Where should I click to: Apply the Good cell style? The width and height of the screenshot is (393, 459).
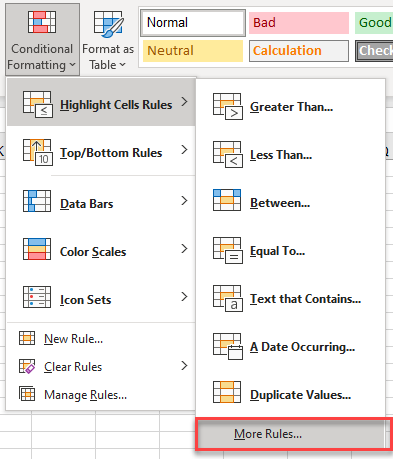(x=374, y=23)
